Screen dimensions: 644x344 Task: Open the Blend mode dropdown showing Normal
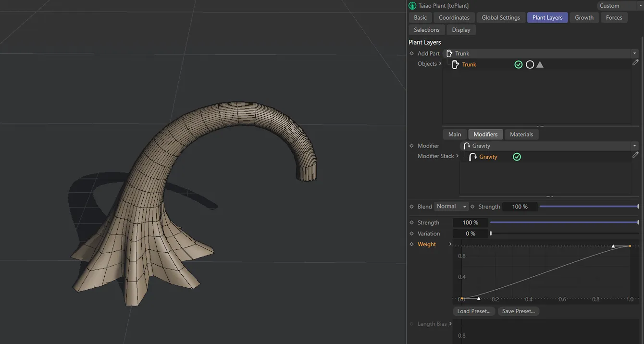point(451,206)
